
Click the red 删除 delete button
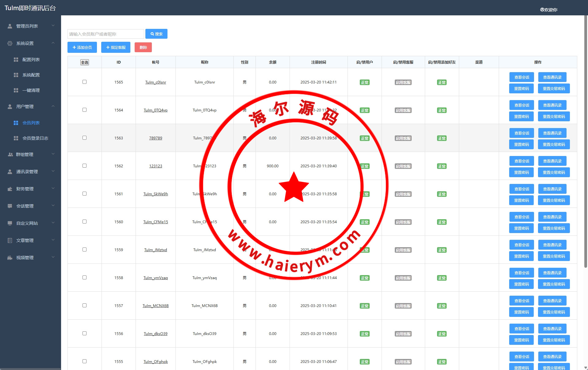coord(143,47)
